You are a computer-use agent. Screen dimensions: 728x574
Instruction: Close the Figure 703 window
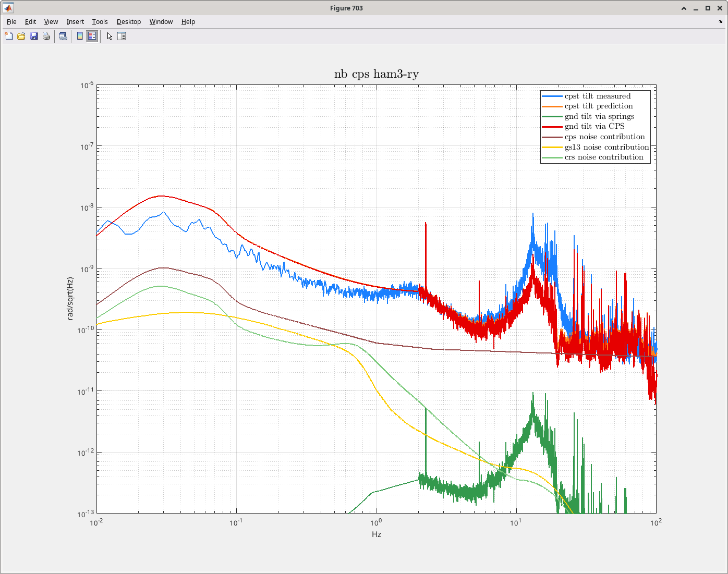click(x=720, y=8)
